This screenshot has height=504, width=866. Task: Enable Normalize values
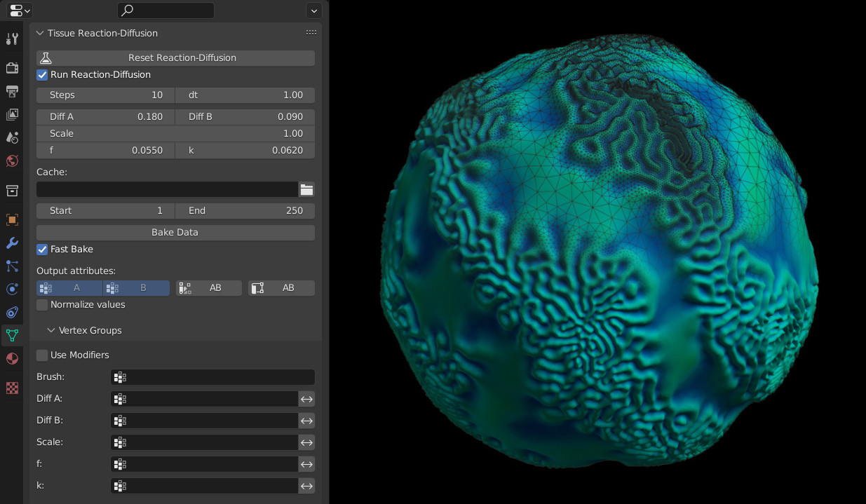point(42,304)
